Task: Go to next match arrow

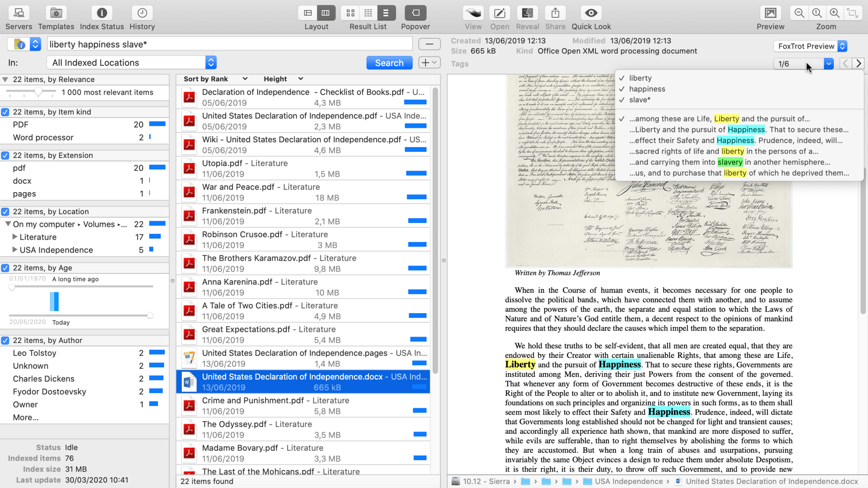Action: [x=858, y=64]
